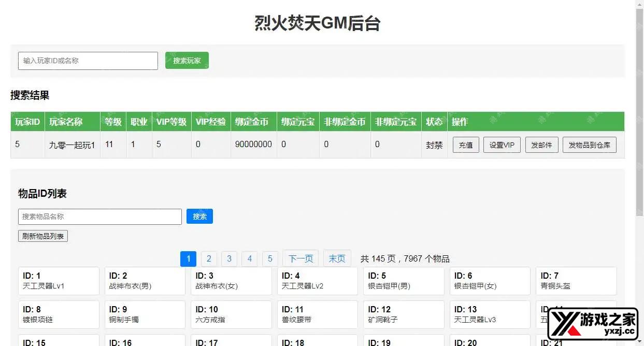Jump to page 3 in the pagination
This screenshot has height=346, width=644.
(229, 258)
